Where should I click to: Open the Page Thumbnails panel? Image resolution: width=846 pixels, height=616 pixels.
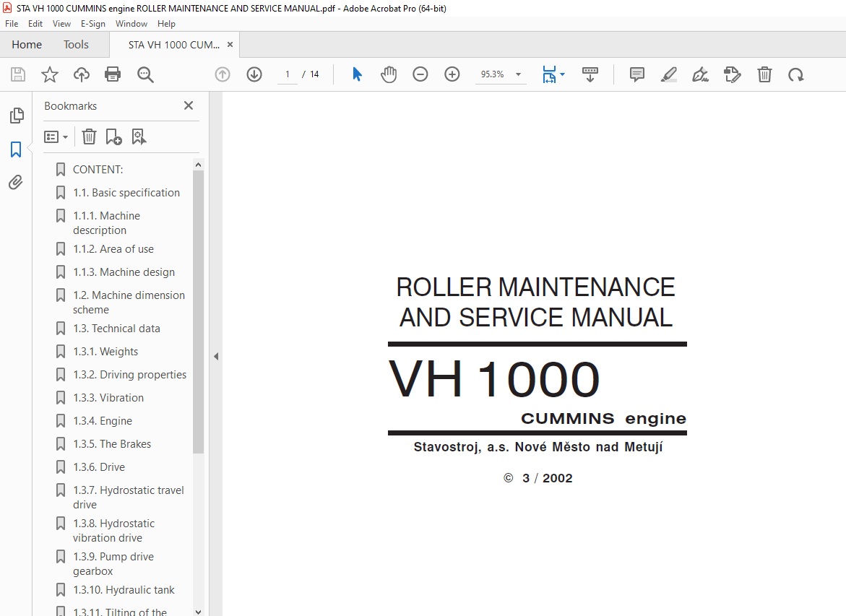click(x=16, y=116)
